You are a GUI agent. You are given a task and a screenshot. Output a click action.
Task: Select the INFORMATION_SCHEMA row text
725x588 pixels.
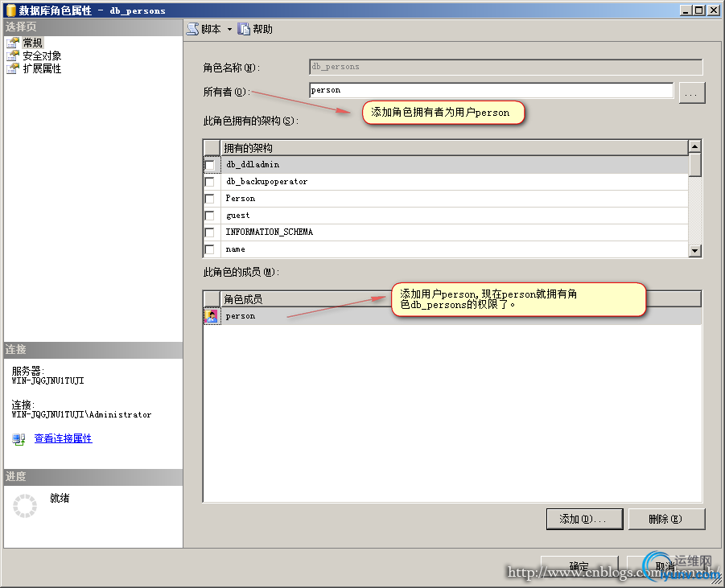[x=269, y=232]
